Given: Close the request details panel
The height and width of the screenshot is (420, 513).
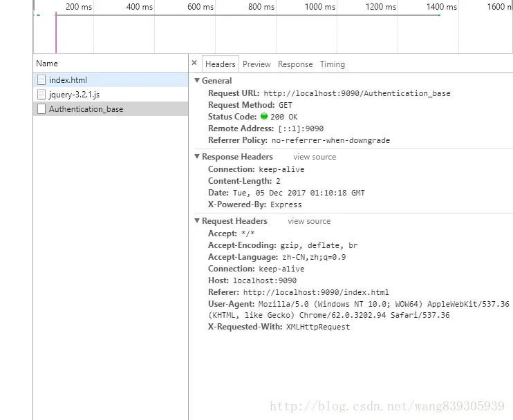Looking at the screenshot, I should (x=194, y=63).
